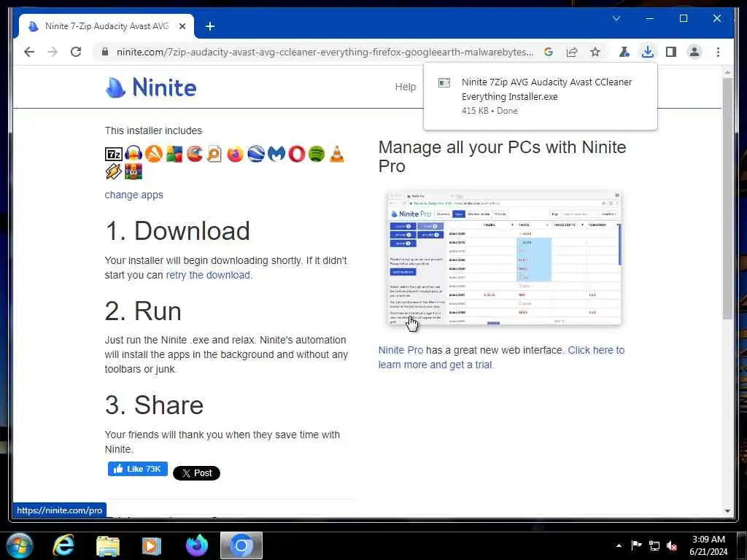Click the '1. Download' heading

tap(178, 230)
